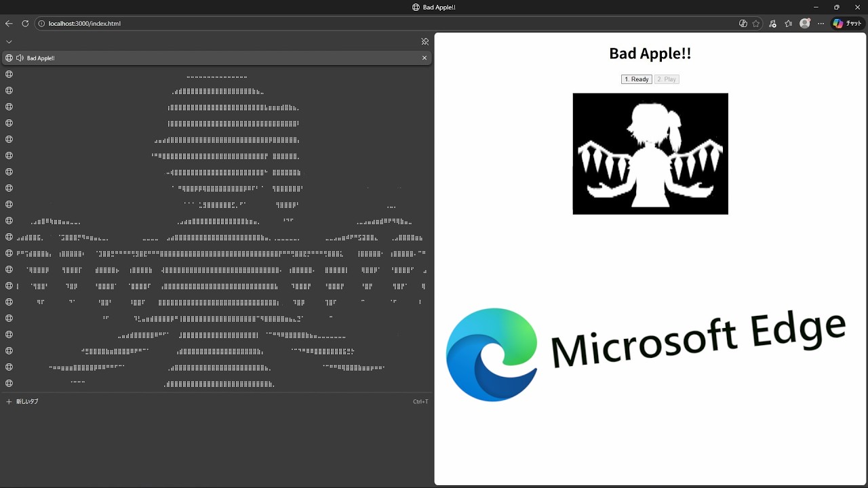Open the Copilot チャット button
This screenshot has width=868, height=488.
tap(847, 23)
